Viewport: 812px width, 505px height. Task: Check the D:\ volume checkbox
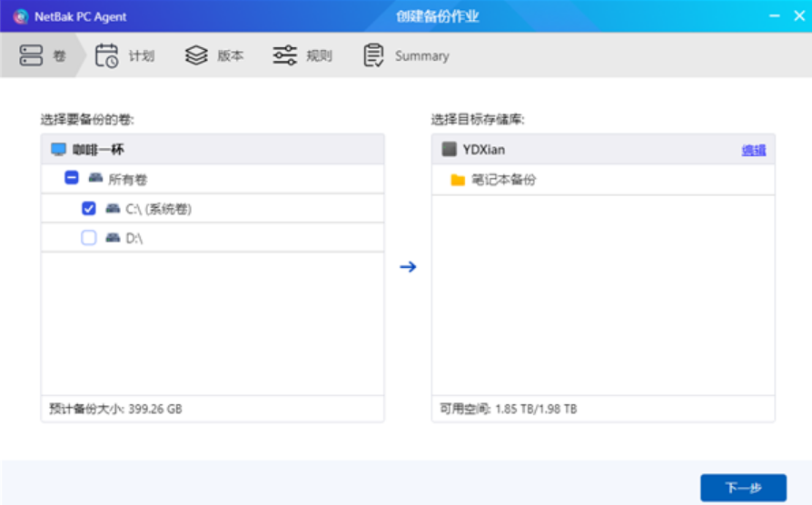(88, 238)
